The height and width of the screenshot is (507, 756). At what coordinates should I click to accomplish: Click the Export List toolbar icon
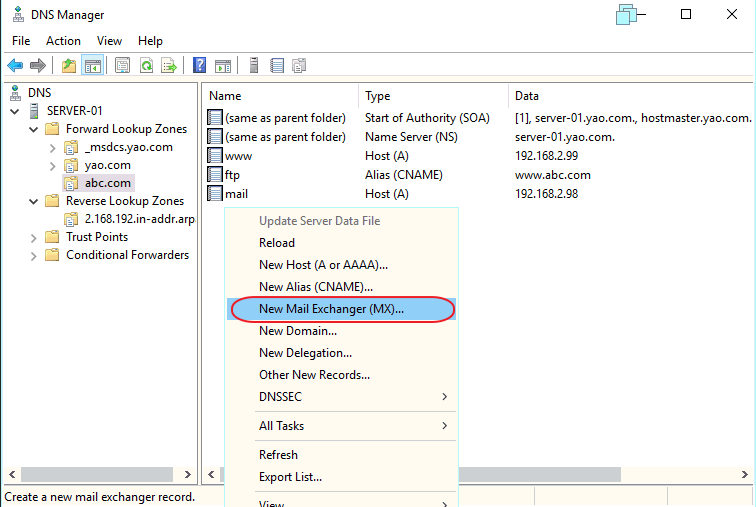(x=170, y=66)
